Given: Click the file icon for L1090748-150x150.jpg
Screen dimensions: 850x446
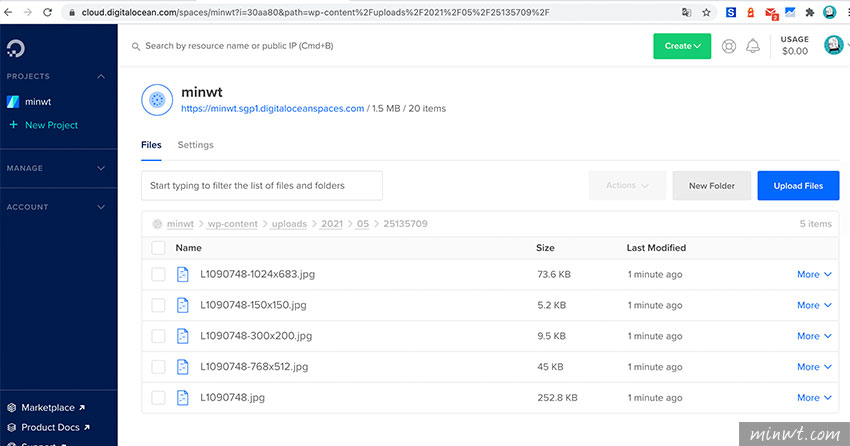Looking at the screenshot, I should coord(183,305).
